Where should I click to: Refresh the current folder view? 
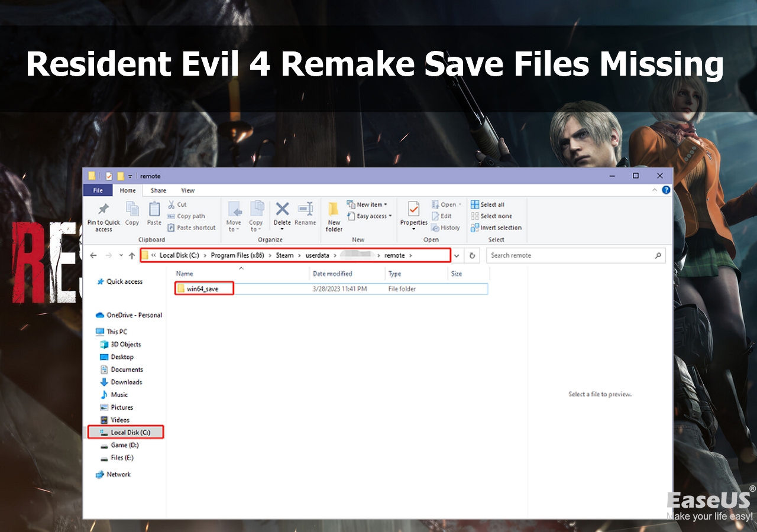coord(472,255)
